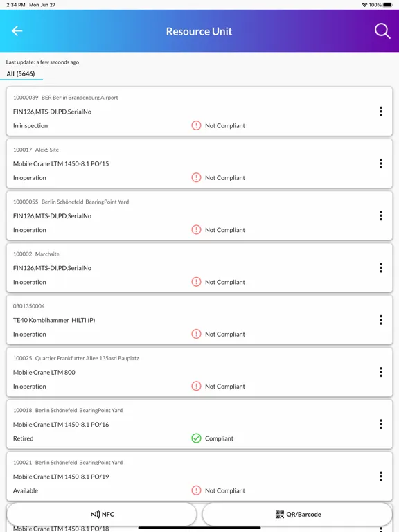Click Not Compliant status on AlexS Site unit

tap(224, 178)
